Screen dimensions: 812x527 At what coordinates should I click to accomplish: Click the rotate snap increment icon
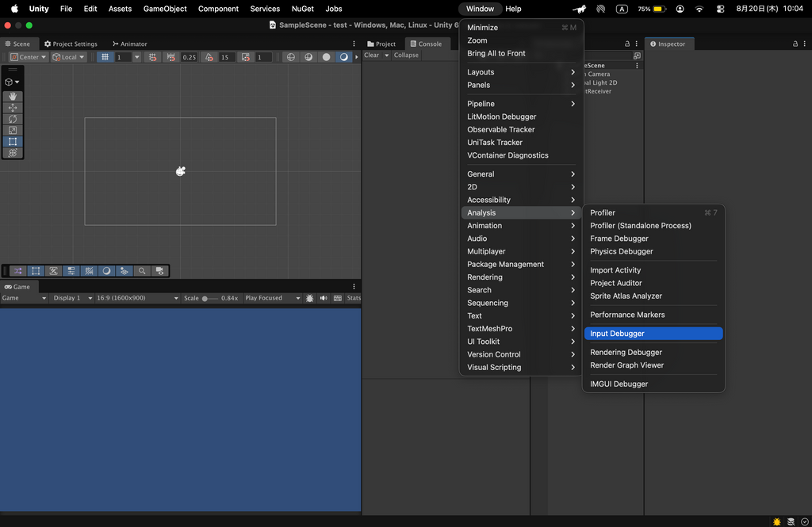coord(209,57)
